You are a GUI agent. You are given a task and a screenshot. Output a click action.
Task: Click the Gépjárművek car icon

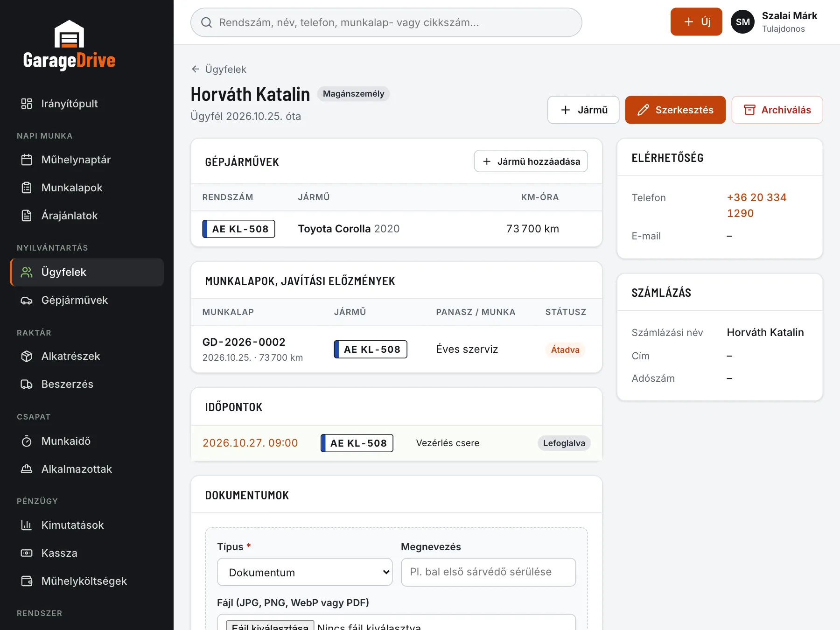(27, 300)
